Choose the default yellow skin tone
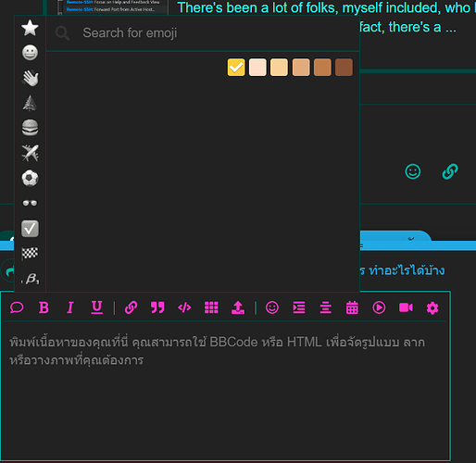Viewport: 476px width, 463px height. click(x=236, y=68)
